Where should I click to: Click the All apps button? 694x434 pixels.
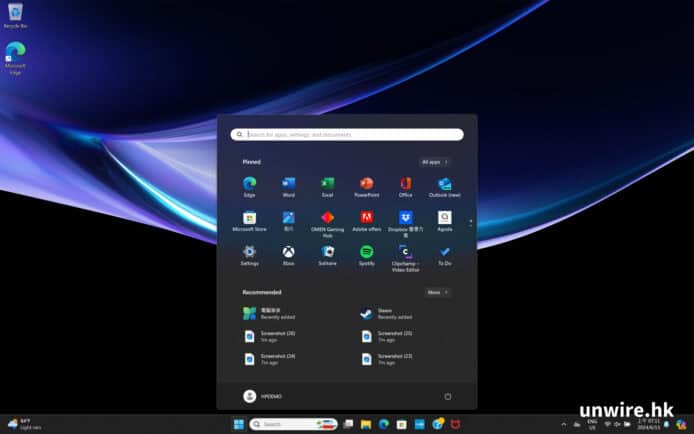pyautogui.click(x=434, y=161)
